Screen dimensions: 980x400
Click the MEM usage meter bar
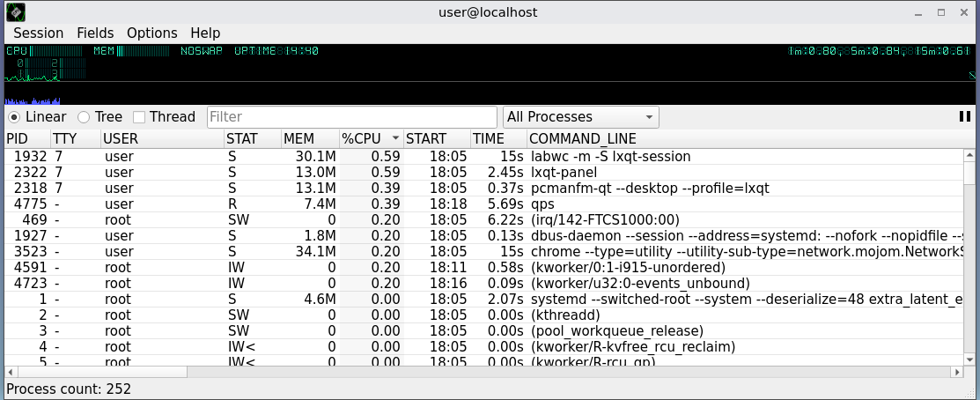tap(132, 51)
